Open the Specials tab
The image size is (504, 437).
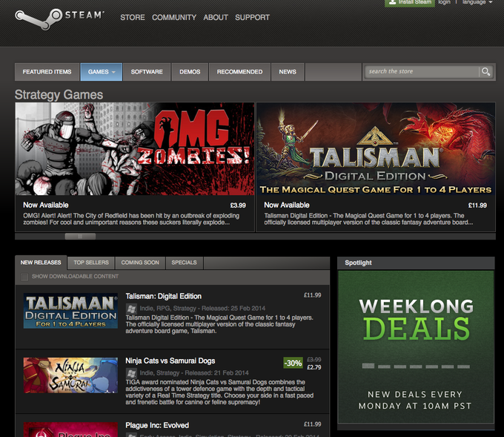tap(184, 263)
